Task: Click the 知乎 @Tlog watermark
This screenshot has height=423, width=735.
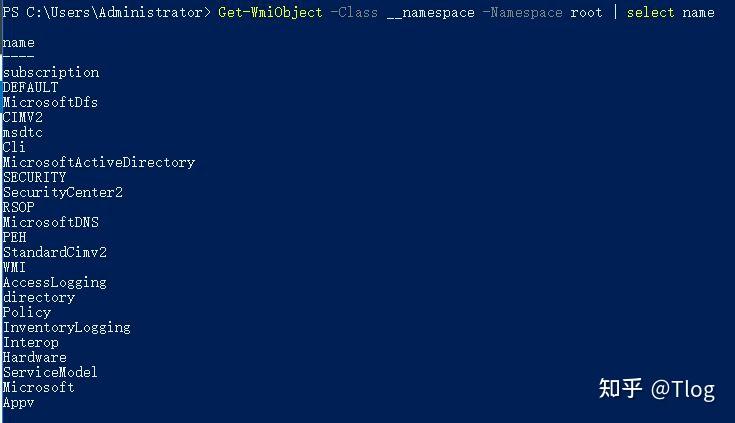Action: click(x=657, y=388)
